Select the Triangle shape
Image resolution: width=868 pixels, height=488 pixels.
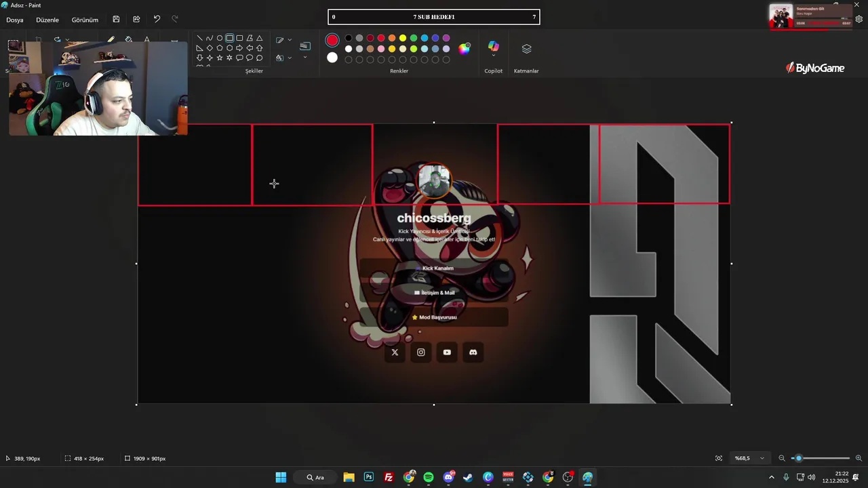pos(259,38)
